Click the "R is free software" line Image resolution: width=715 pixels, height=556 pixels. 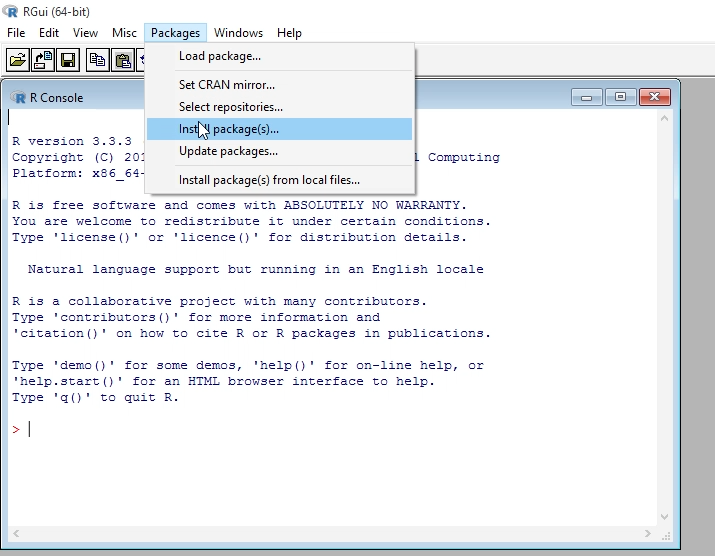click(x=239, y=205)
